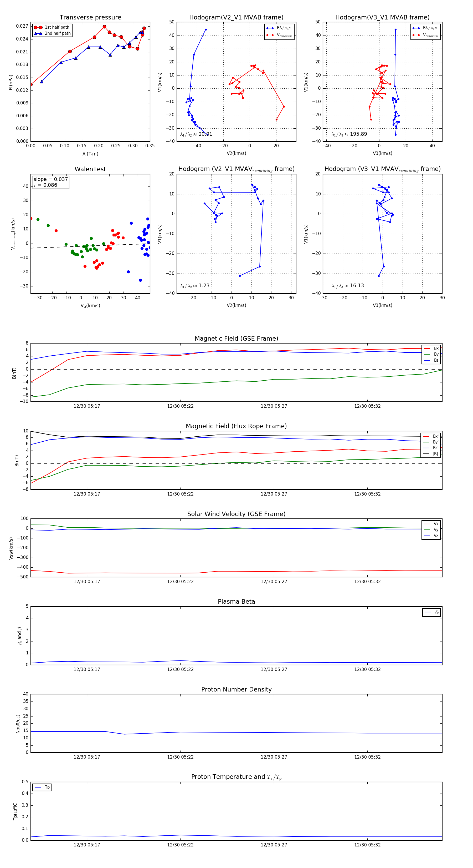The height and width of the screenshot is (868, 473).
Task: Click the "Np(#/cc)" y-axis label
Action: tap(18, 724)
